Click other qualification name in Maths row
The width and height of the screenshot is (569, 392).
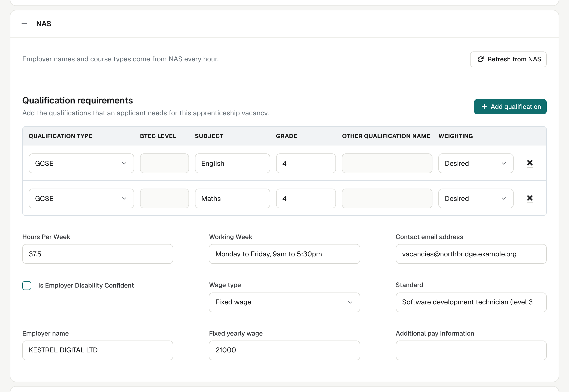click(387, 198)
